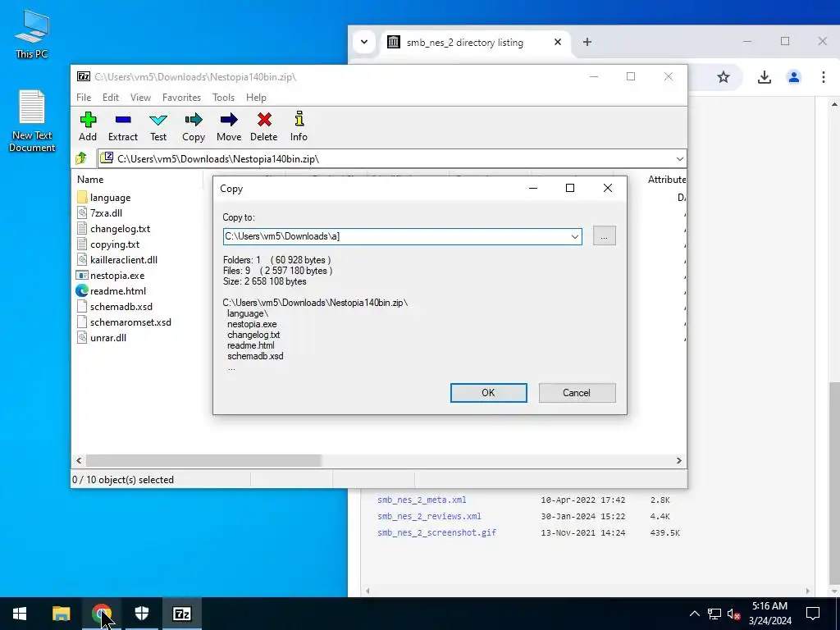Click the network tray icon
The width and height of the screenshot is (840, 630).
pyautogui.click(x=714, y=614)
